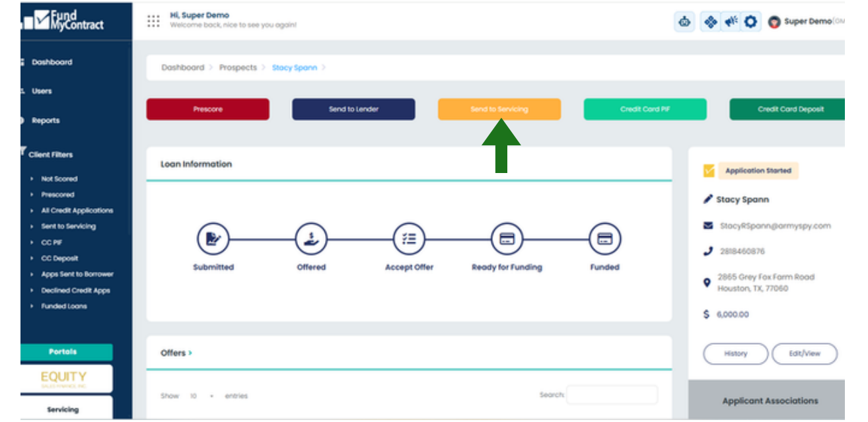
Task: Open the megaphone announcements icon
Action: (731, 22)
